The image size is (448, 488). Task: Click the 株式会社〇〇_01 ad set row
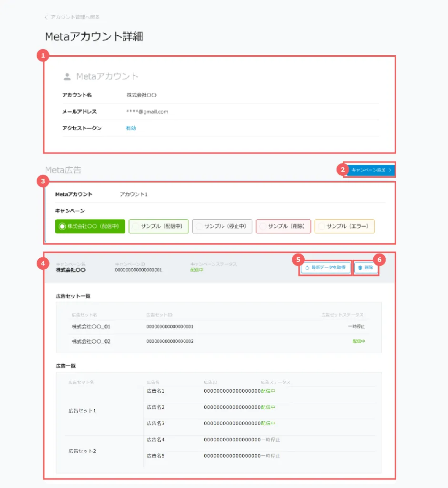(x=219, y=326)
